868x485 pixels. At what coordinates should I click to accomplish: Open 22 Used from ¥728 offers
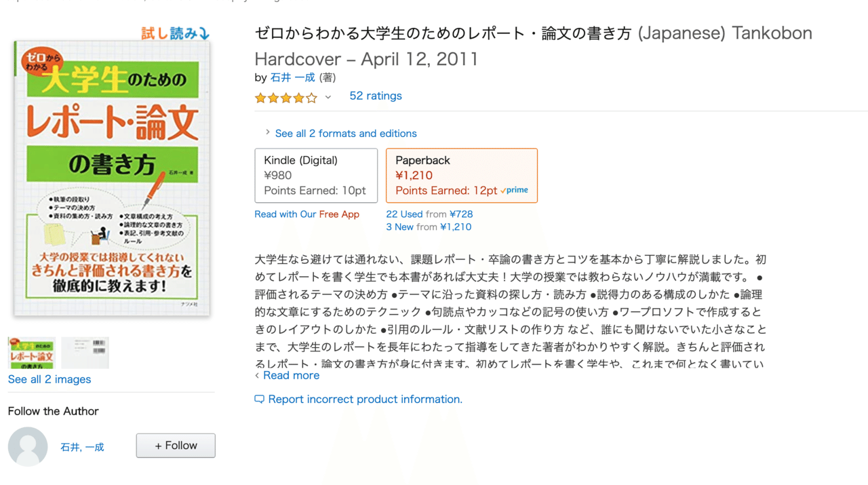tap(429, 214)
